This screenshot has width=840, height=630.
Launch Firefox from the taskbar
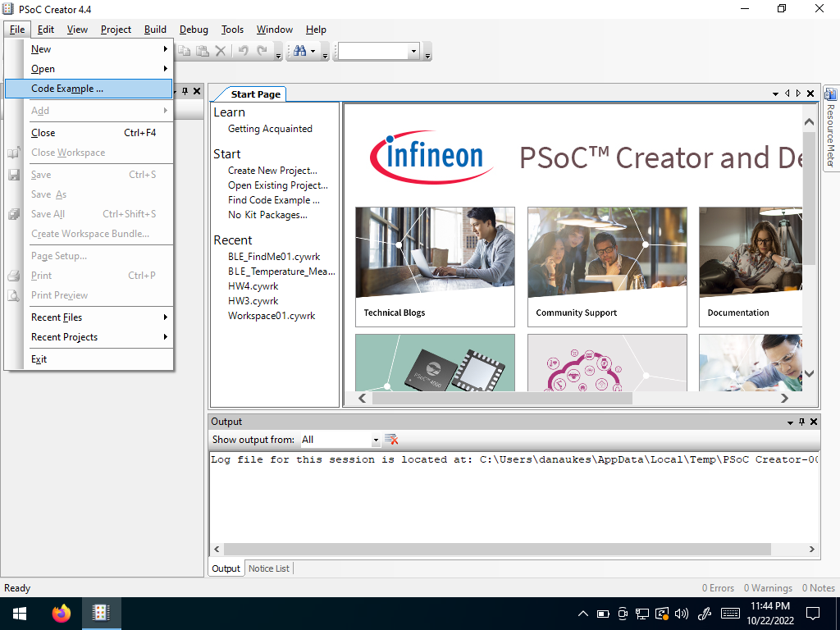(61, 614)
